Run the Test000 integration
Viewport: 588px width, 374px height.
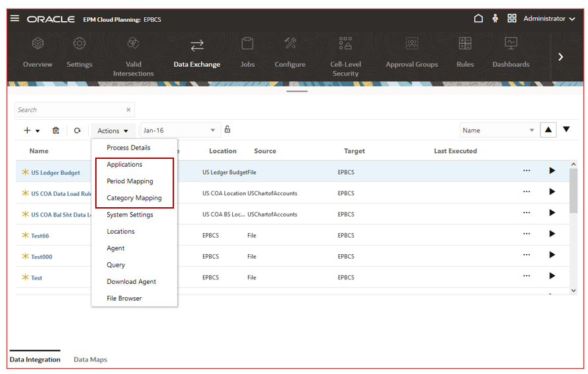(x=552, y=255)
